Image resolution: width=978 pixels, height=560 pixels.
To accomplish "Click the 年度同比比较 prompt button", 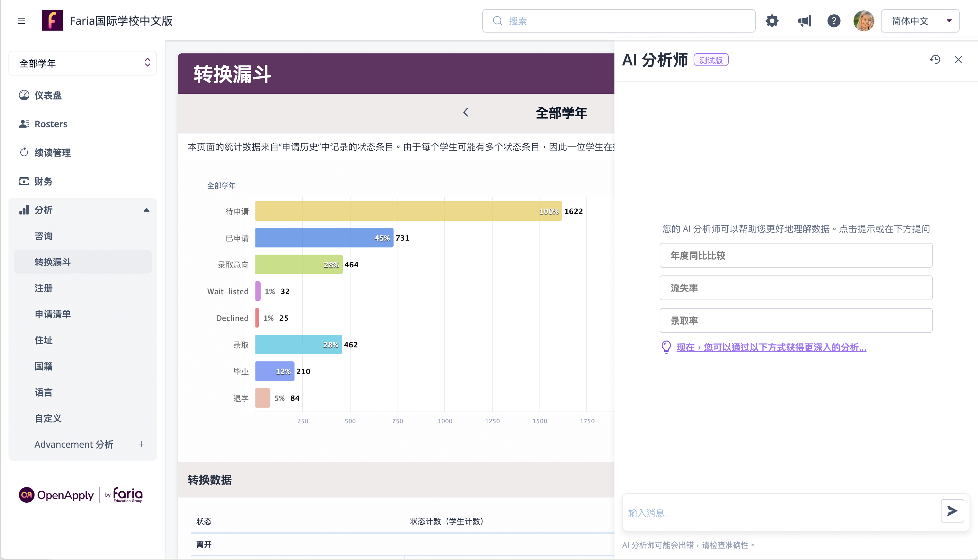I will click(x=796, y=255).
